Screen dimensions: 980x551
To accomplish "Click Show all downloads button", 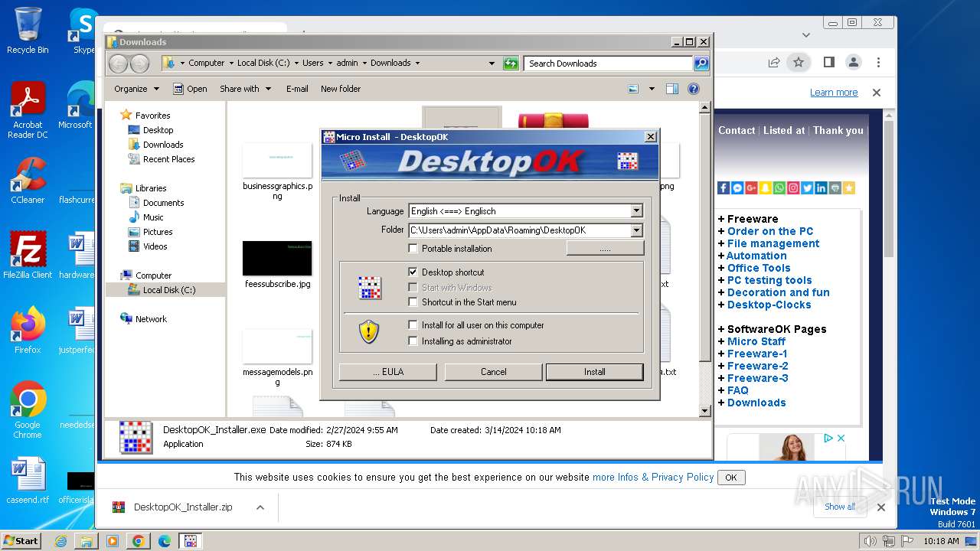I will [x=840, y=507].
